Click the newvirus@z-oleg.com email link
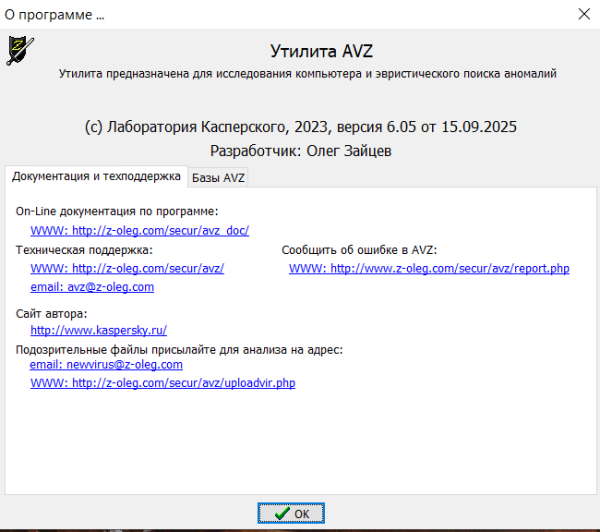This screenshot has height=532, width=600. [x=106, y=364]
